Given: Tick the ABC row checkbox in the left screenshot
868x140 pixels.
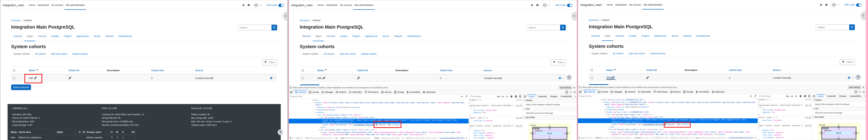Looking at the screenshot, I should (14, 78).
